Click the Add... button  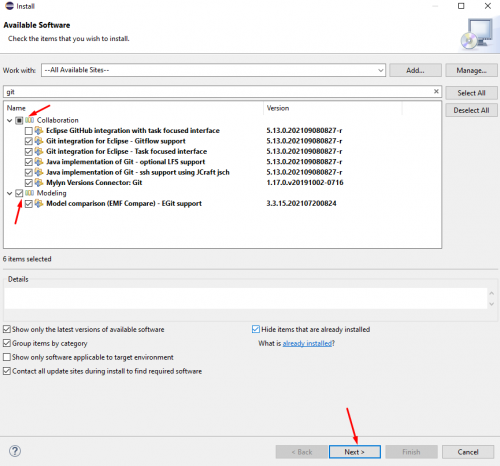(415, 70)
